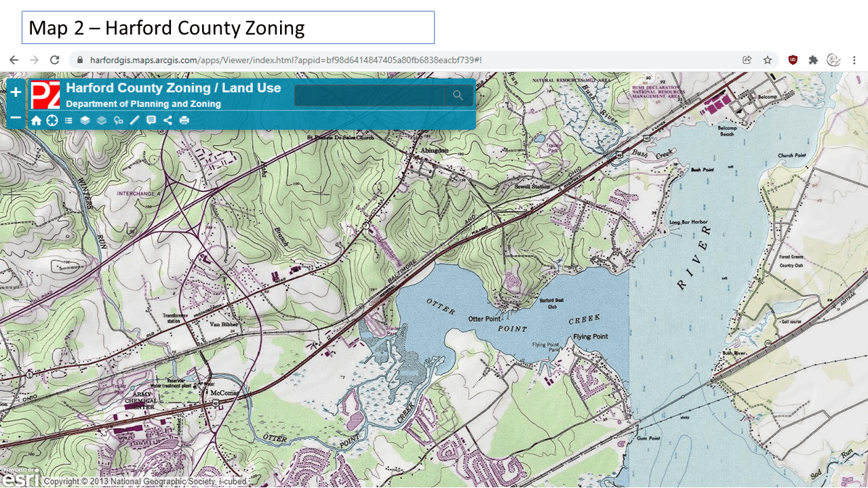Open the Print widget
The height and width of the screenshot is (488, 868).
coord(183,120)
